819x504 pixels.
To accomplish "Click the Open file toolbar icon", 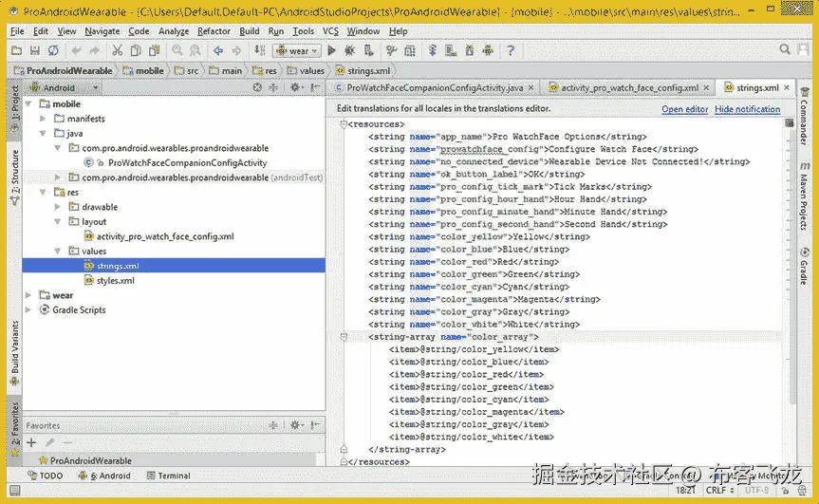I will (16, 50).
